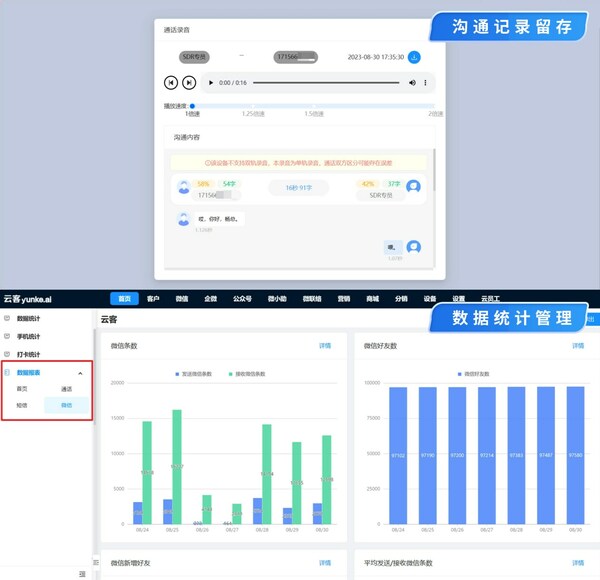Select 通话 under 数据报表
The height and width of the screenshot is (580, 600).
click(x=66, y=388)
